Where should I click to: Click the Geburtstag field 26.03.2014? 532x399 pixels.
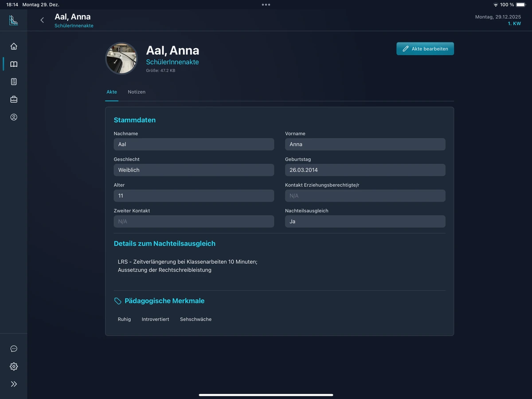tap(365, 170)
